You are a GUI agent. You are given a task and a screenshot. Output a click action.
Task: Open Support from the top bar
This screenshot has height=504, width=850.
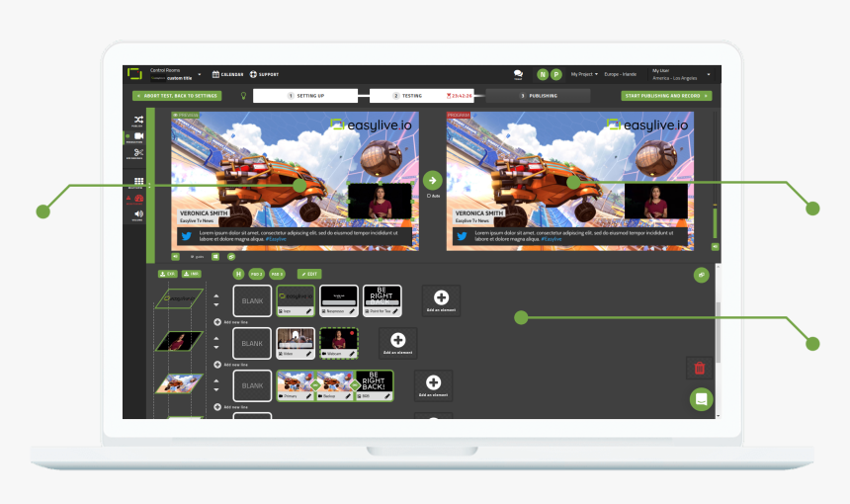[264, 74]
